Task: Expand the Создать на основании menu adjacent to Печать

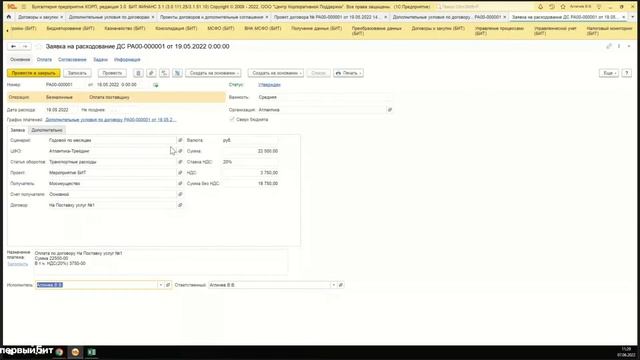Action: tap(276, 73)
